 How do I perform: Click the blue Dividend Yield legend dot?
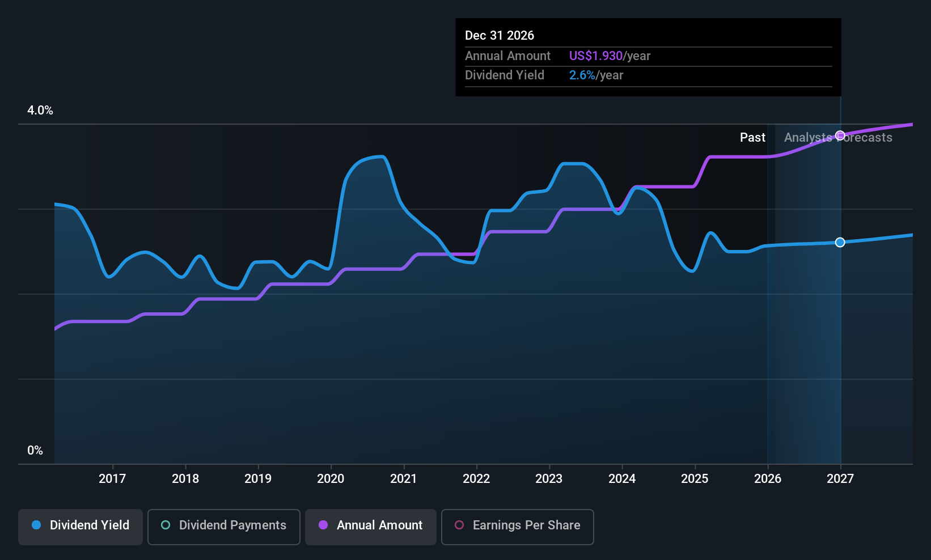(x=36, y=525)
